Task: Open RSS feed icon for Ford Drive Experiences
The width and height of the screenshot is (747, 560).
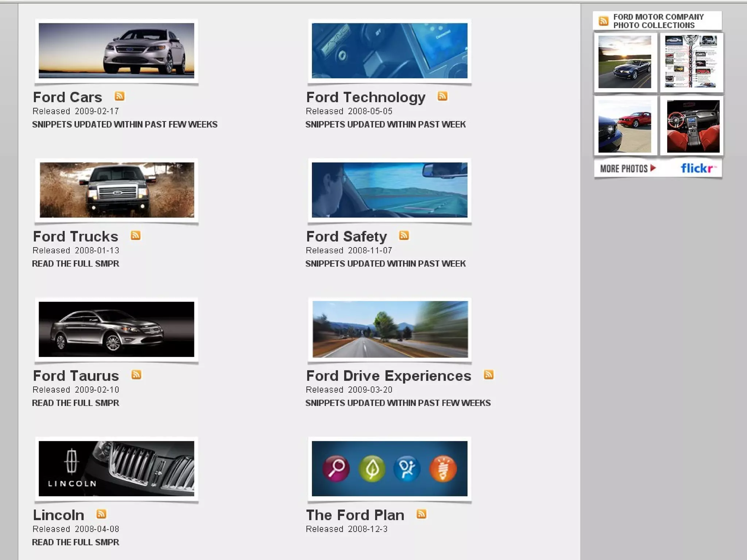Action: [489, 374]
